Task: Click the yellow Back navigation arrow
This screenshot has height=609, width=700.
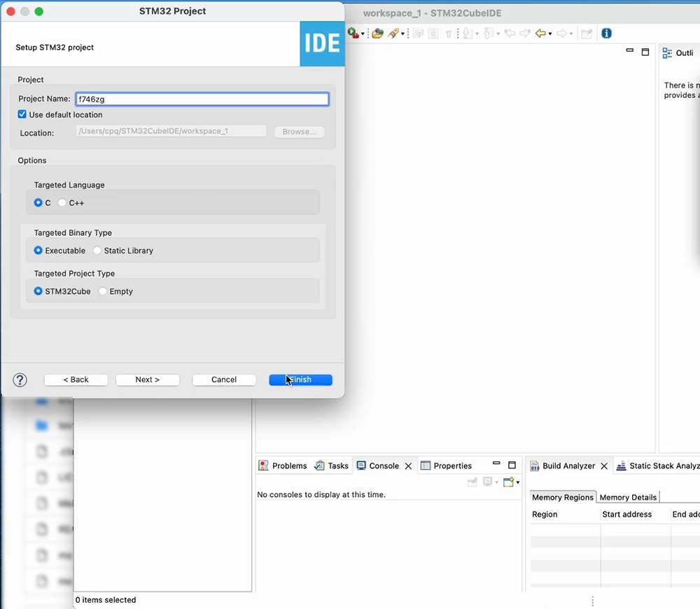Action: pos(540,34)
